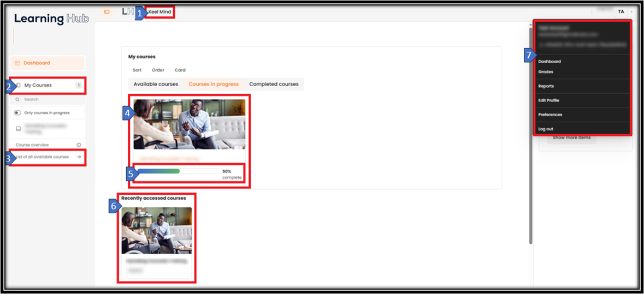Click the My courses heading
This screenshot has height=294, width=644.
[142, 57]
